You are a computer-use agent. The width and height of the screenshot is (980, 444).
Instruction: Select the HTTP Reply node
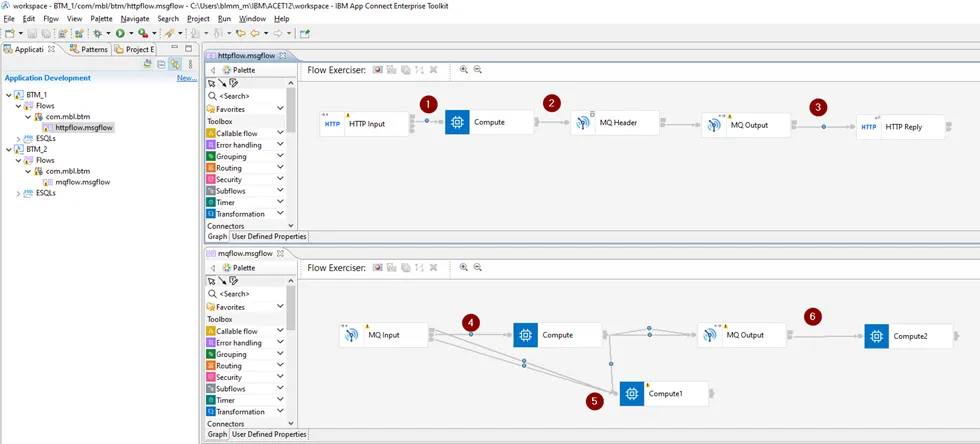coord(900,127)
